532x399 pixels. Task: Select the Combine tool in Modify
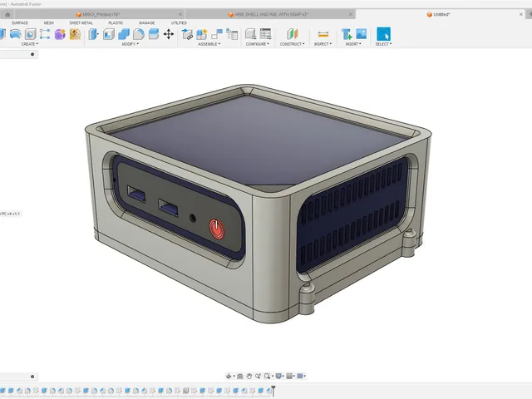pyautogui.click(x=124, y=34)
